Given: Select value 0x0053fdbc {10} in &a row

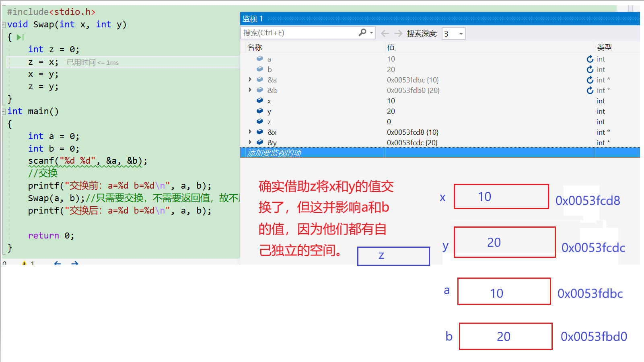Looking at the screenshot, I should [x=413, y=80].
